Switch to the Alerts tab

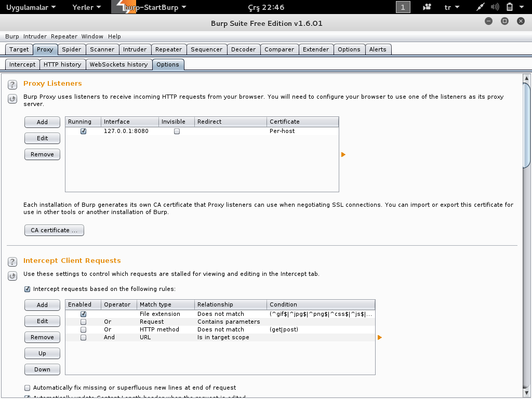pyautogui.click(x=378, y=49)
